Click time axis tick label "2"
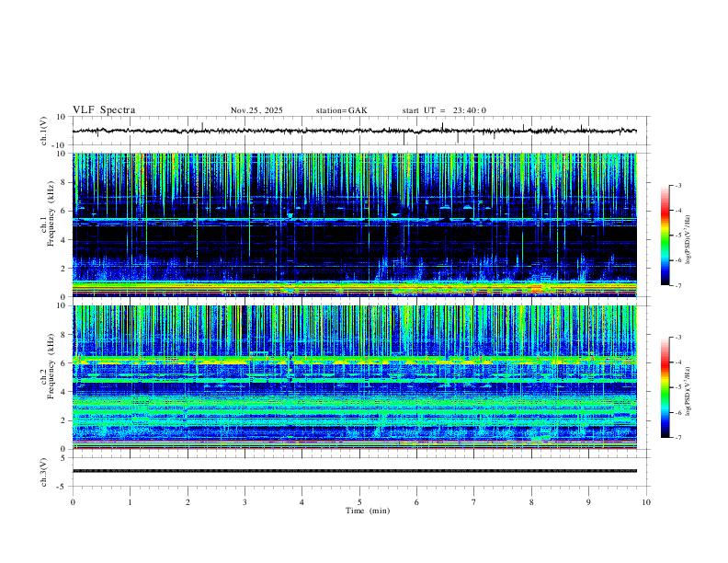The width and height of the screenshot is (728, 563). (x=188, y=502)
